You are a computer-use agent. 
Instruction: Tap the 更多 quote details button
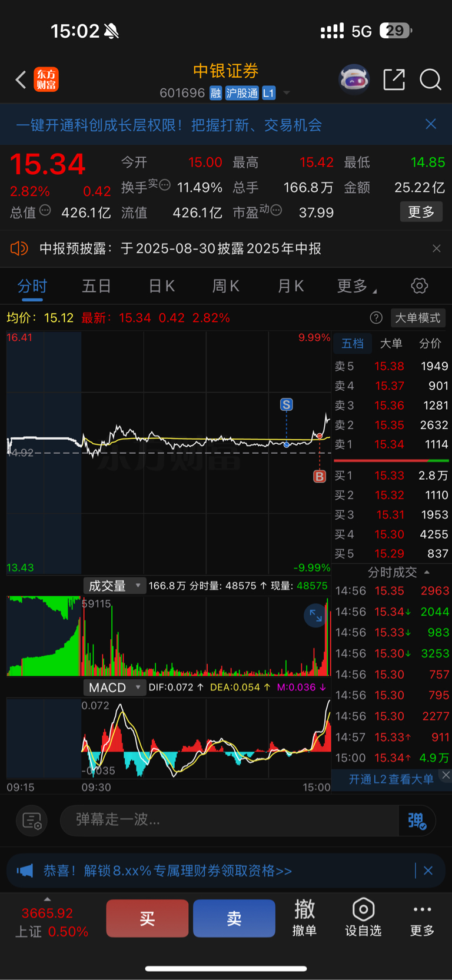tap(421, 212)
